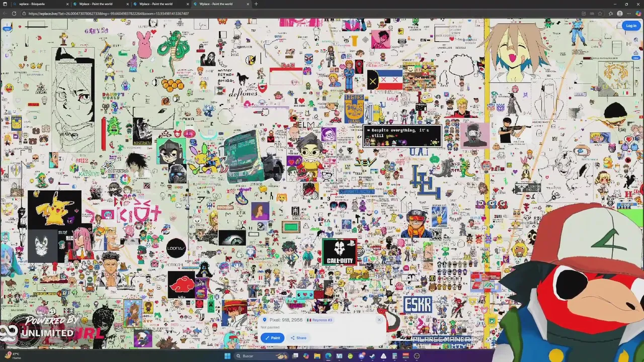Open the tab actions menu icon

pos(4,4)
